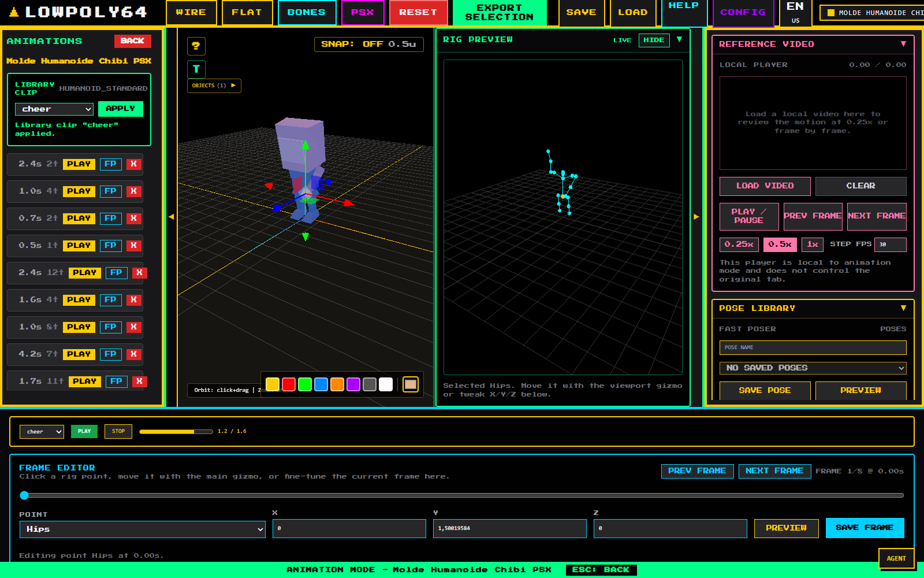The height and width of the screenshot is (578, 924).
Task: Open the SAVE menu
Action: tap(581, 12)
